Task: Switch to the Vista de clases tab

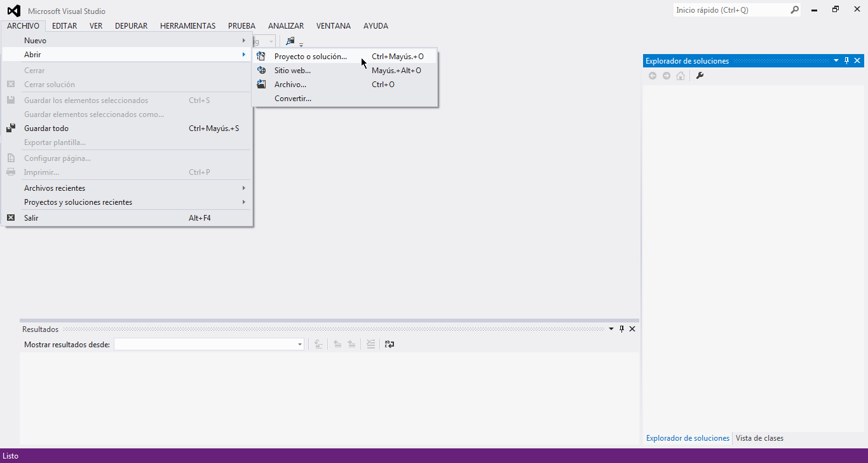Action: tap(759, 438)
